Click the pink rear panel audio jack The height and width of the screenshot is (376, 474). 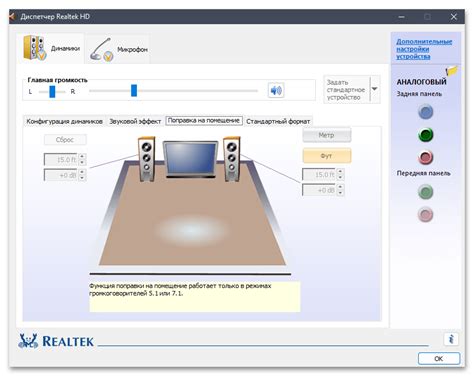[x=426, y=157]
